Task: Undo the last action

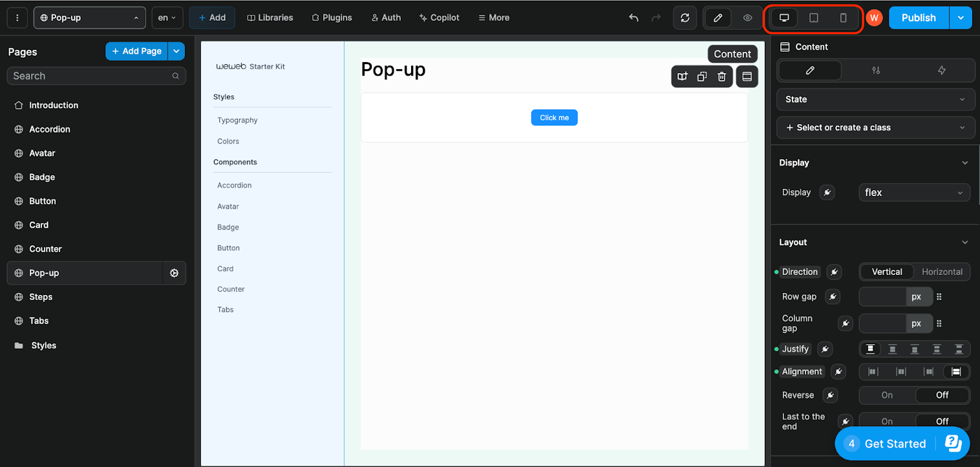Action: (x=634, y=17)
